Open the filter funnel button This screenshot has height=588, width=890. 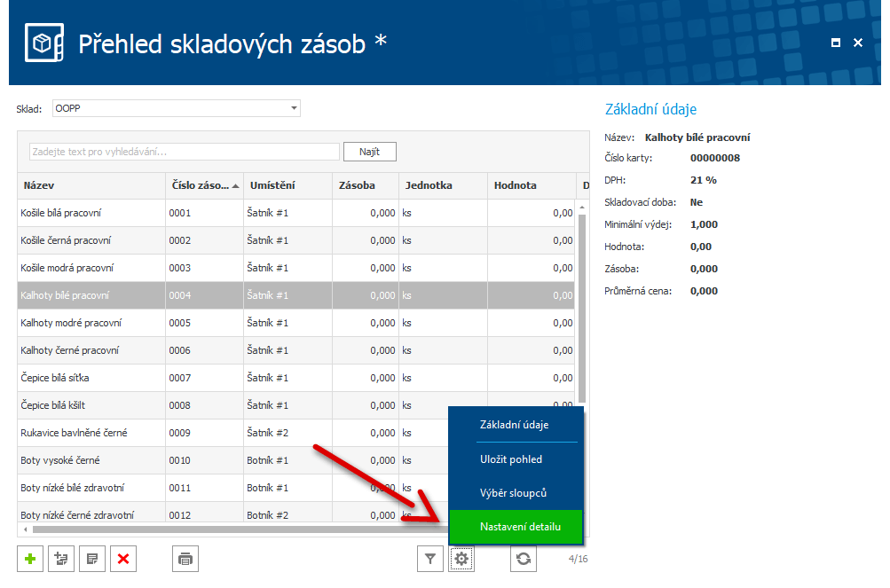430,559
